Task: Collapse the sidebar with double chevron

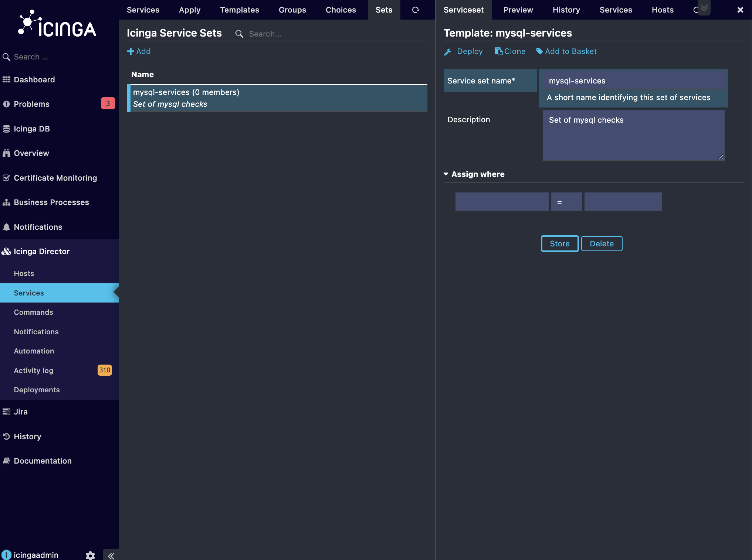Action: 111,556
